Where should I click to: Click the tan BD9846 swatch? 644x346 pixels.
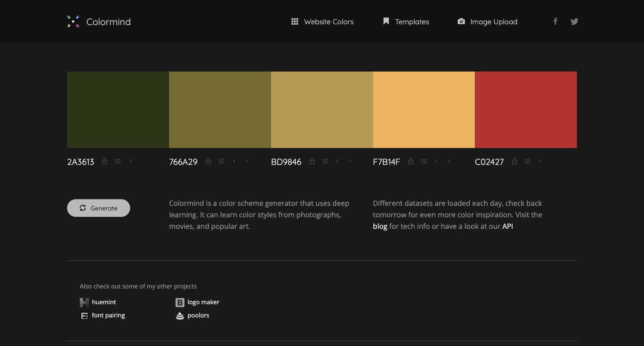coord(322,110)
